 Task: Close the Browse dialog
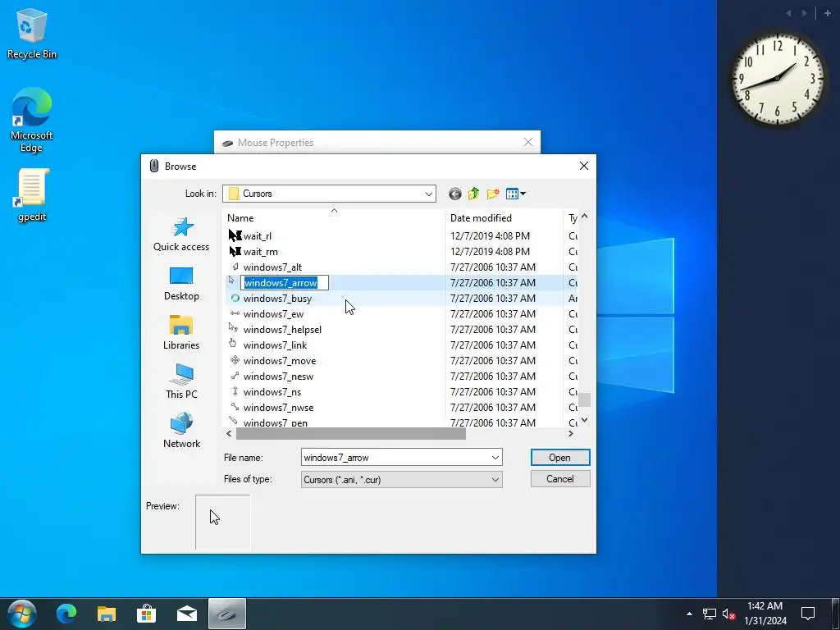click(x=584, y=166)
